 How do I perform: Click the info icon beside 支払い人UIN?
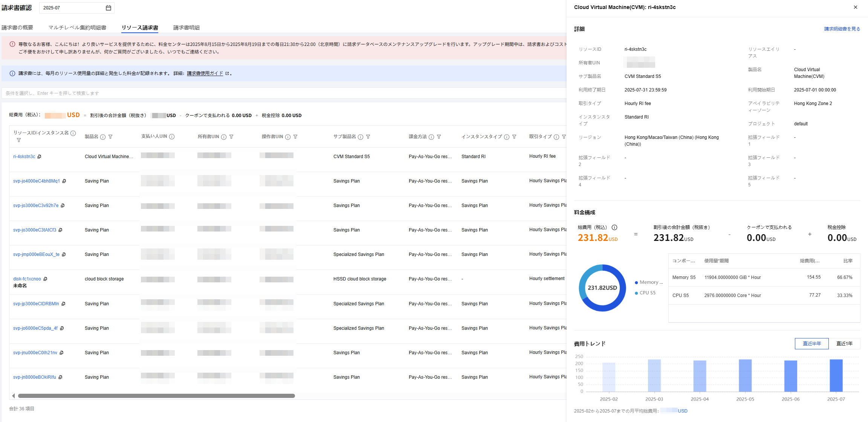pyautogui.click(x=172, y=137)
